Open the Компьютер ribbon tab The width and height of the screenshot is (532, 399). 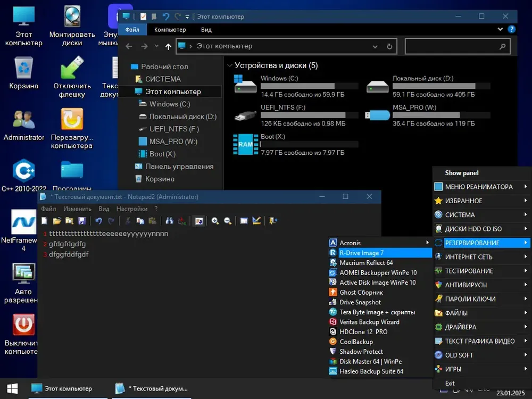tap(170, 30)
